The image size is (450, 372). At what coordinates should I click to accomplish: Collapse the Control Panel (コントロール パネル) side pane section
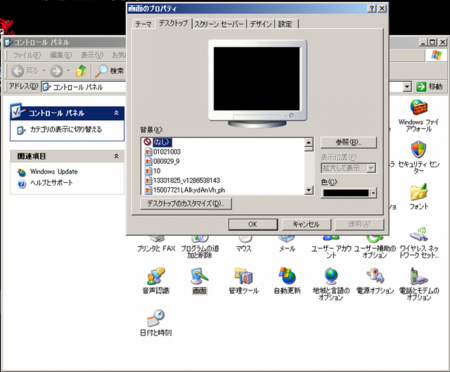[x=116, y=113]
